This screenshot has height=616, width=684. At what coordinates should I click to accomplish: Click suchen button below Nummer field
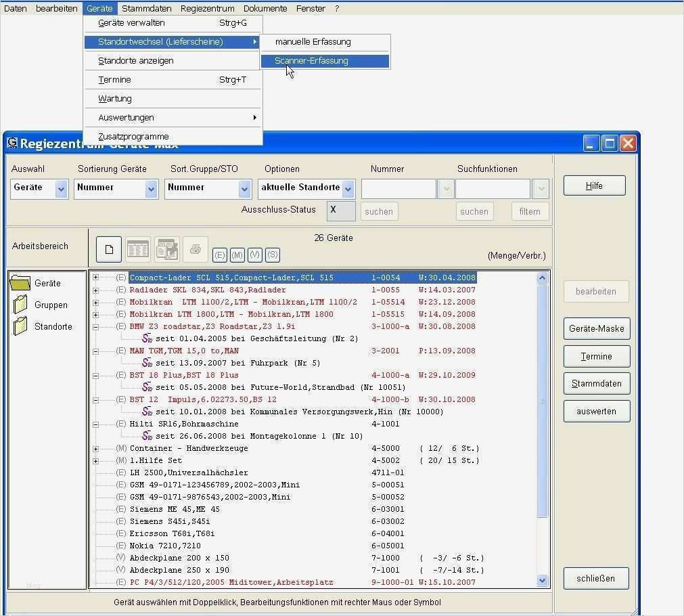pyautogui.click(x=379, y=211)
